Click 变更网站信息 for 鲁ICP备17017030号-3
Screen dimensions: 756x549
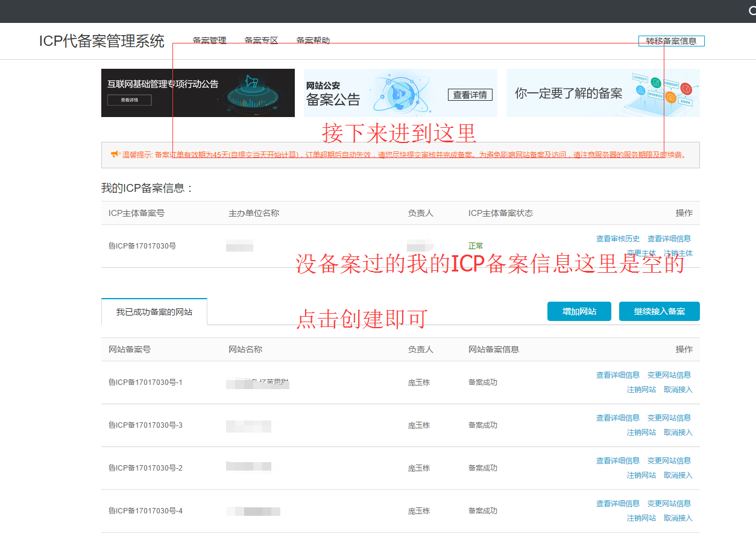tap(669, 418)
